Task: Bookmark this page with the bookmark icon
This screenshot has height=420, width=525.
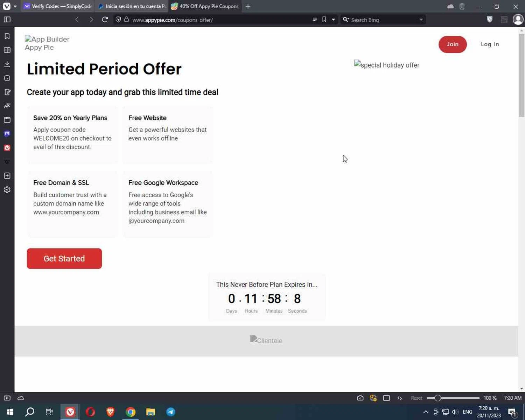Action: tap(324, 20)
